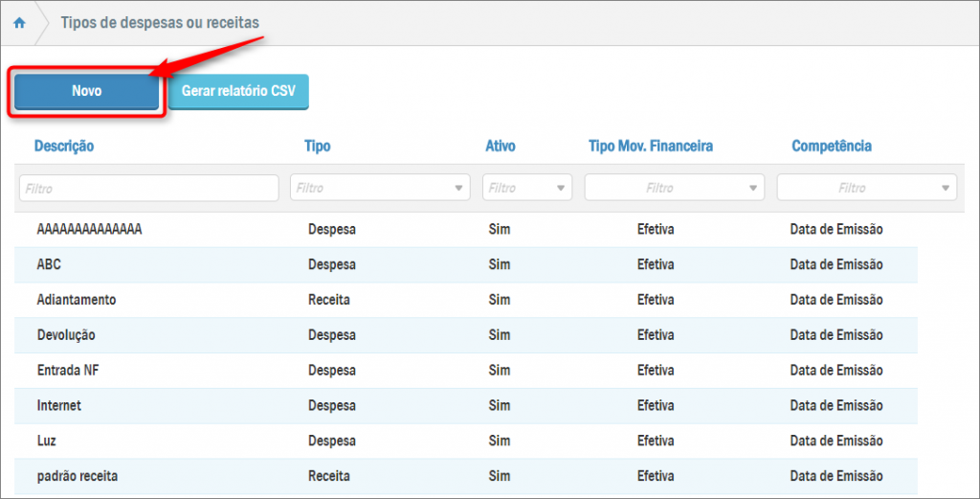The height and width of the screenshot is (499, 980).
Task: Sort by Ativo column header
Action: (x=500, y=147)
